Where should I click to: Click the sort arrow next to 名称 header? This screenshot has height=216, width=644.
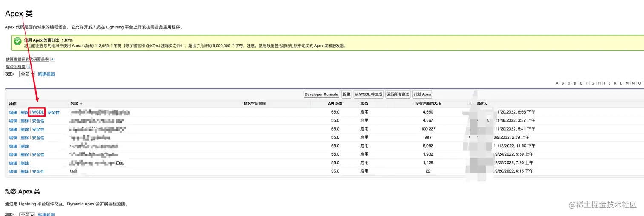[81, 103]
